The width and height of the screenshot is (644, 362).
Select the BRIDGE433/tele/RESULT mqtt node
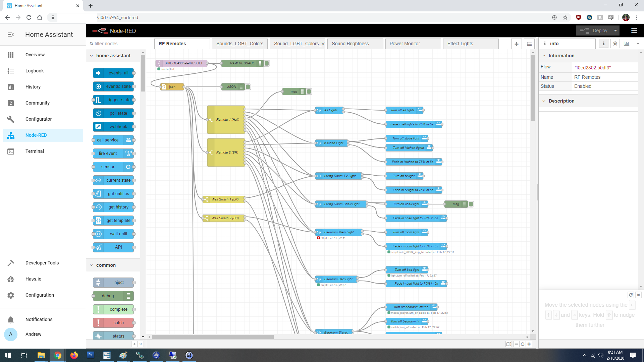(181, 63)
